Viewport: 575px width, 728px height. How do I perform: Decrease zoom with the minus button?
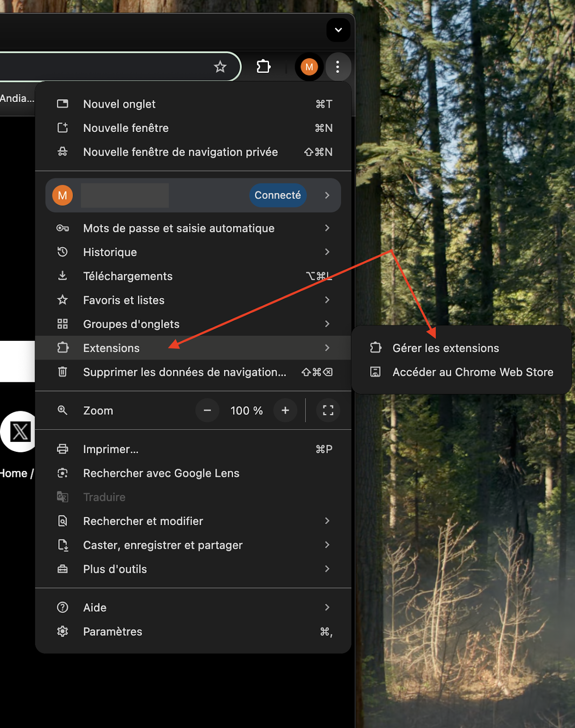pos(207,410)
